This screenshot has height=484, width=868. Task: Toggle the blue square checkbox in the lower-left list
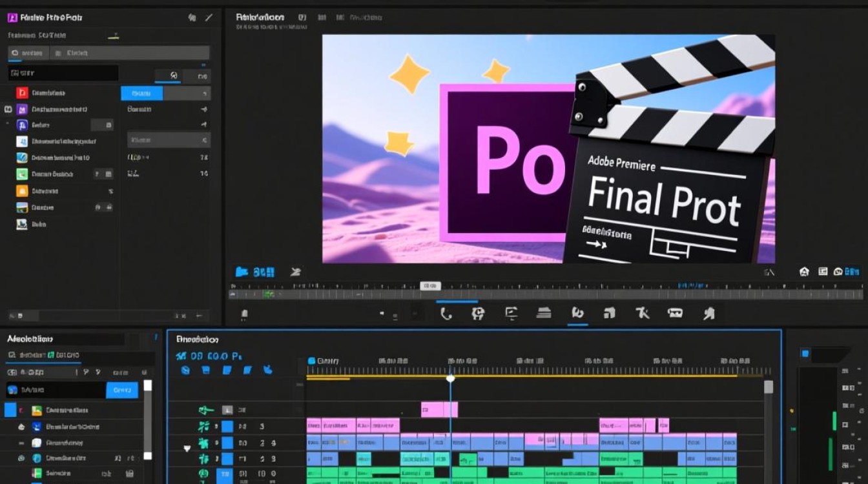pos(10,410)
